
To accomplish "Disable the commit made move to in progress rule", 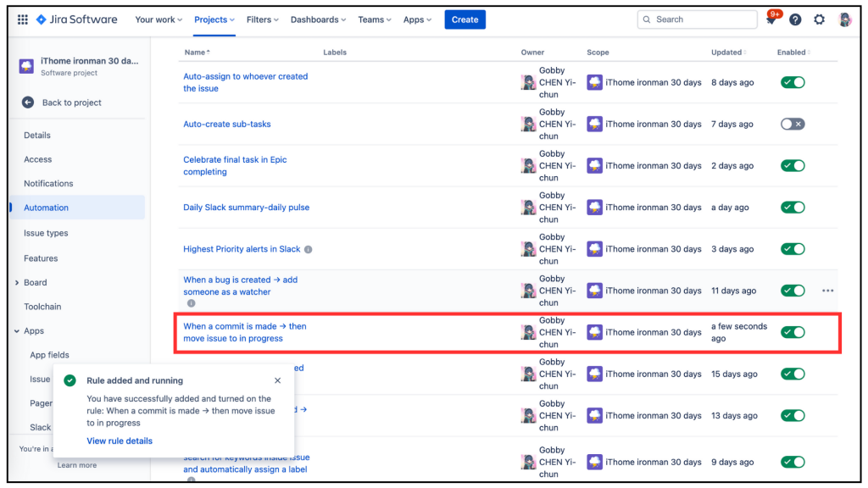I will tap(793, 332).
